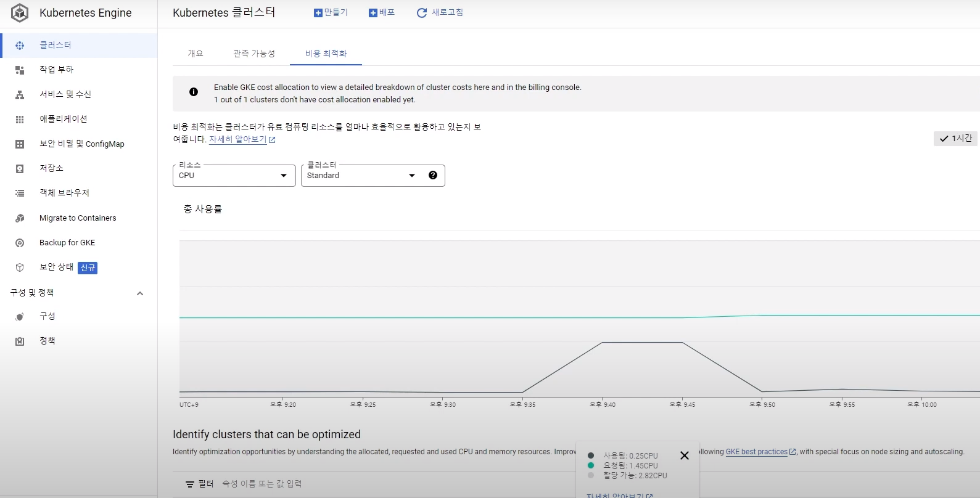Click the external link icon after GKE best practices
This screenshot has width=980, height=498.
click(793, 452)
